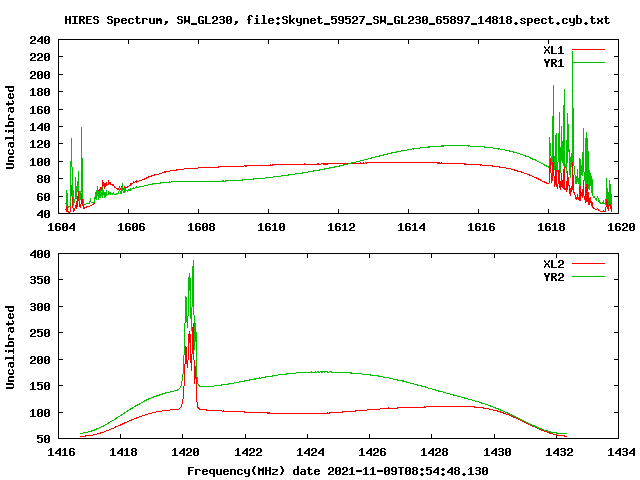Click the 1424 x-axis tick label

[310, 452]
